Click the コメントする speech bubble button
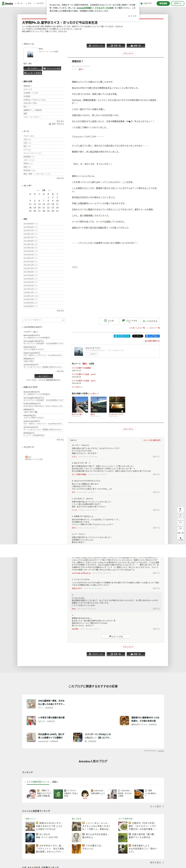The width and height of the screenshot is (186, 868). point(129,321)
